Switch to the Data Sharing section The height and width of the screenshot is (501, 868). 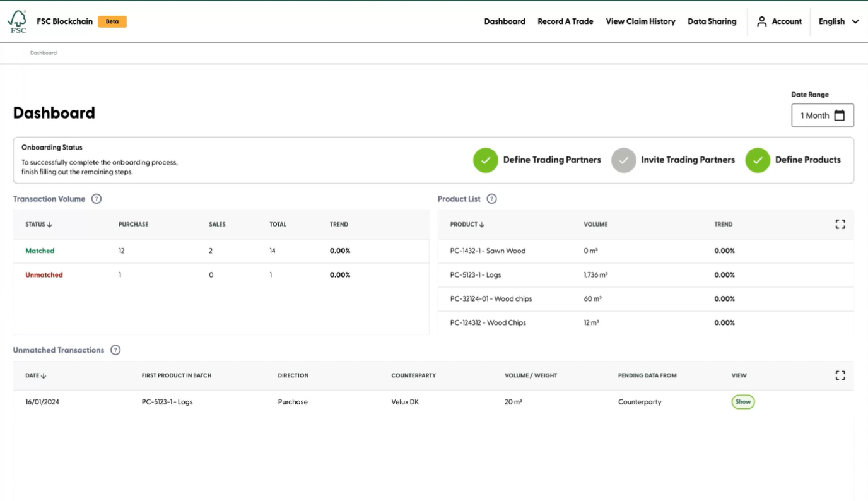(712, 21)
